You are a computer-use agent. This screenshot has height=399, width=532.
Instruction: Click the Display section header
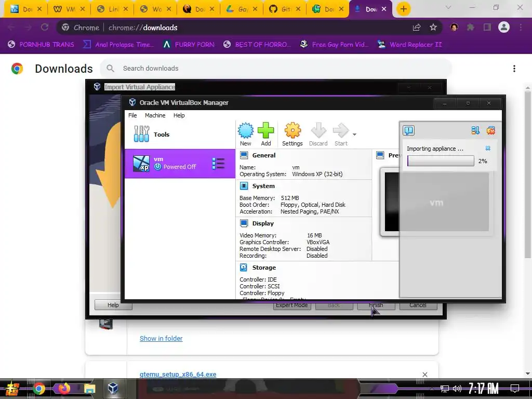coord(263,223)
